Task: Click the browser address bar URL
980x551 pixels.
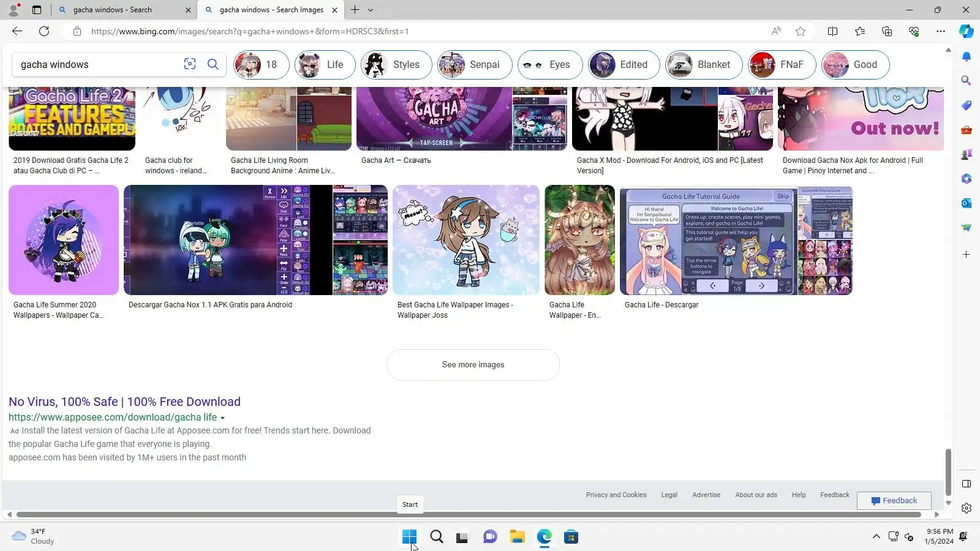Action: tap(250, 31)
